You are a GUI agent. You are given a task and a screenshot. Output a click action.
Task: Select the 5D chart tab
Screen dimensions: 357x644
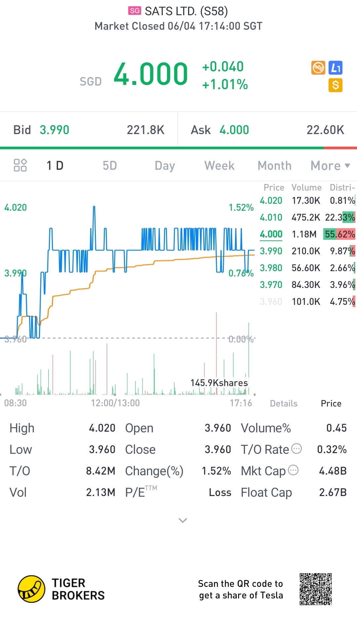click(110, 165)
